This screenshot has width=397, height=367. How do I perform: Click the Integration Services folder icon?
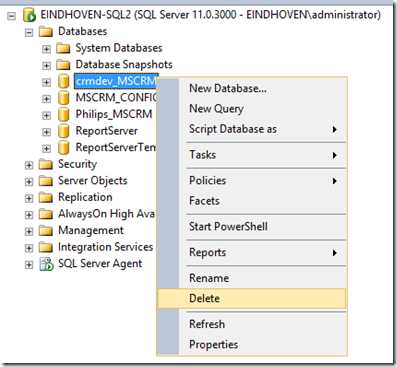pyautogui.click(x=46, y=247)
